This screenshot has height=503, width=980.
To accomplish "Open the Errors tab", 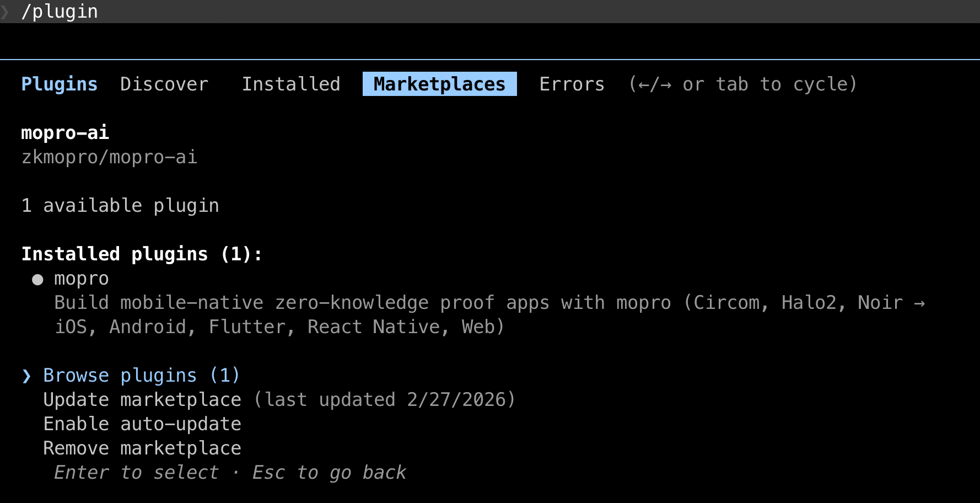I will click(x=572, y=84).
